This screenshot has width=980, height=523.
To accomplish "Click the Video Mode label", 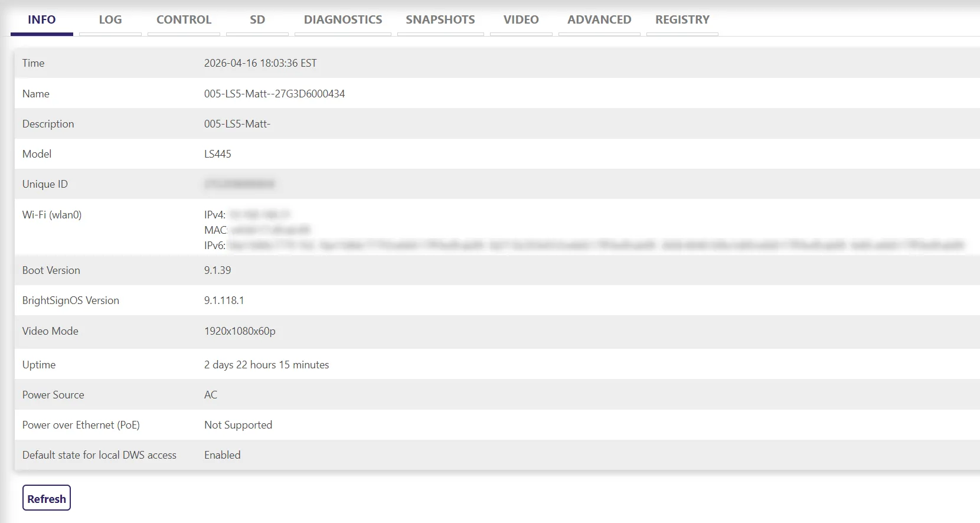I will [50, 331].
